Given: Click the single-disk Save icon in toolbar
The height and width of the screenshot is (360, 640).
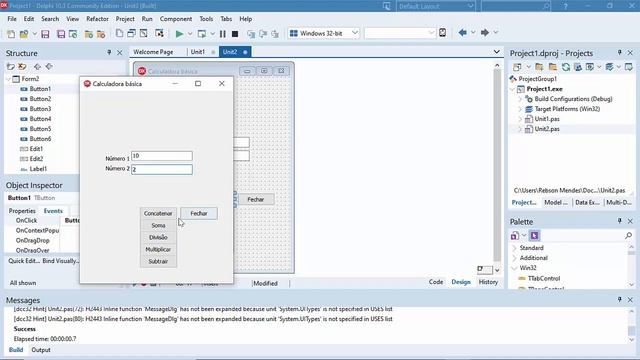Looking at the screenshot, I should [45, 34].
